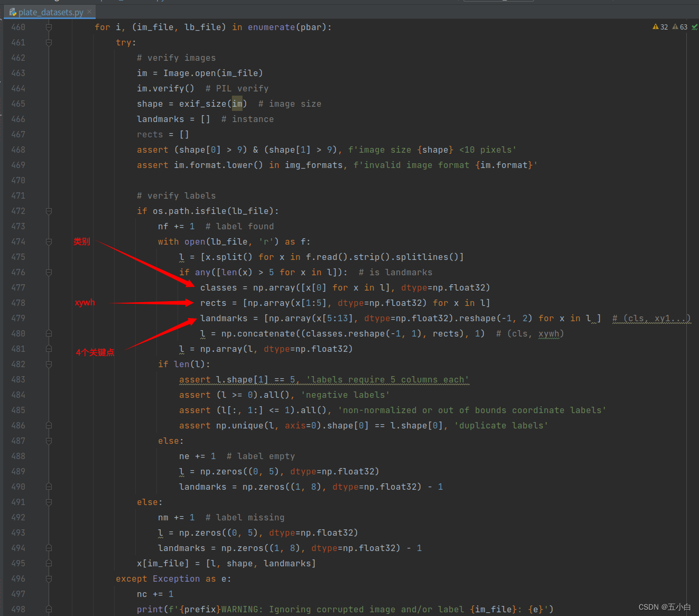Click the underlined assert statement on line 483
Image resolution: width=699 pixels, height=616 pixels.
(195, 380)
